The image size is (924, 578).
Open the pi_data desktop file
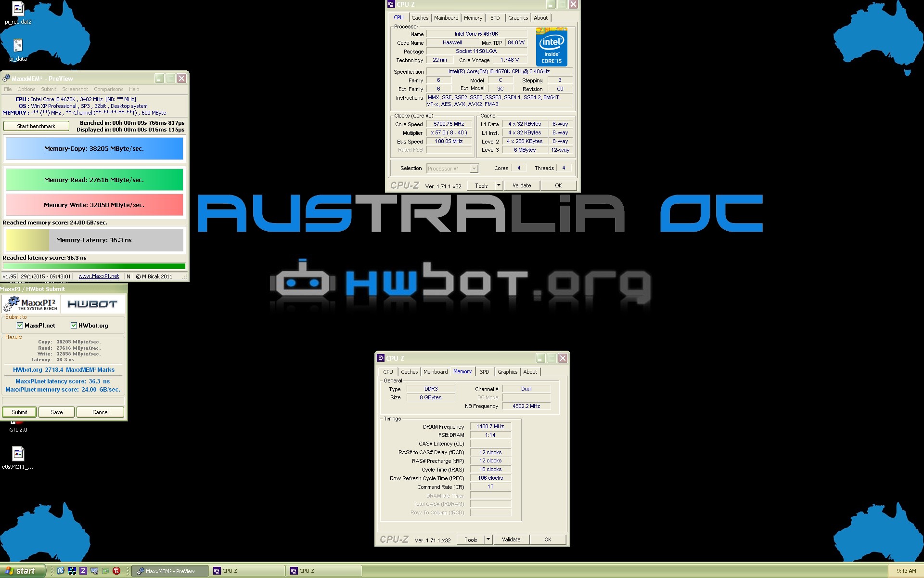click(18, 50)
